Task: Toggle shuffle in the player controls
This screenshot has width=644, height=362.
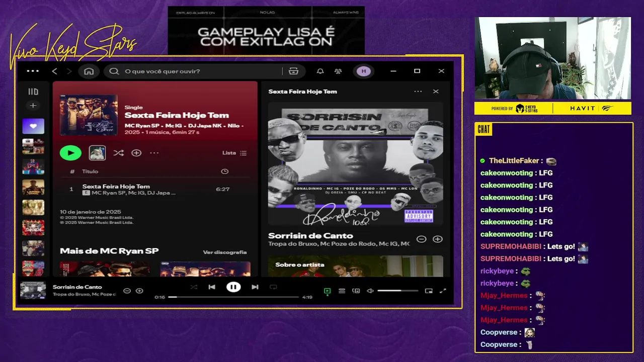Action: tap(194, 287)
